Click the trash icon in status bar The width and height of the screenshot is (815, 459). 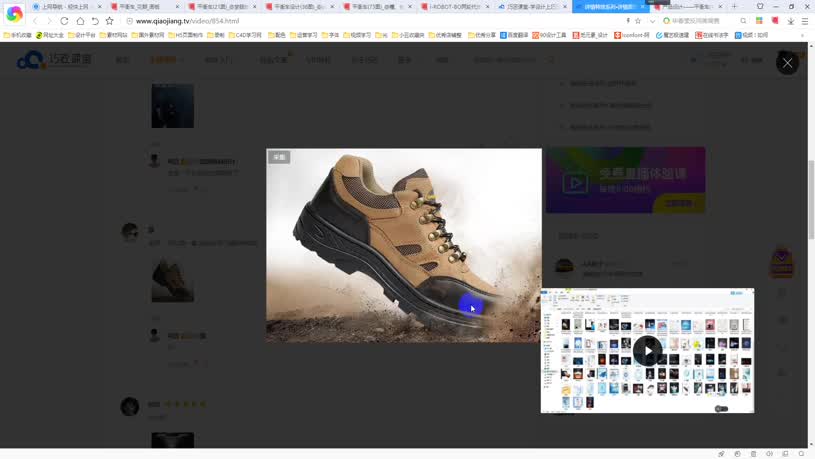(x=753, y=454)
